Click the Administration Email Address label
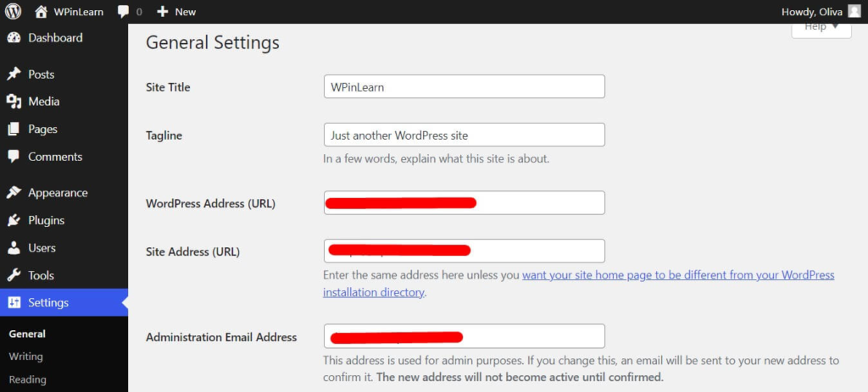Screen dimensions: 868x392 pos(221,337)
